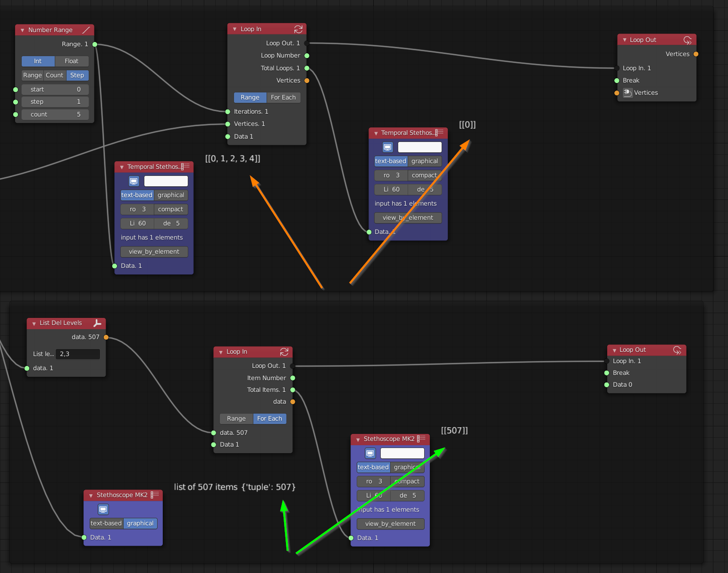Choose Range option in Number Range node

[33, 75]
